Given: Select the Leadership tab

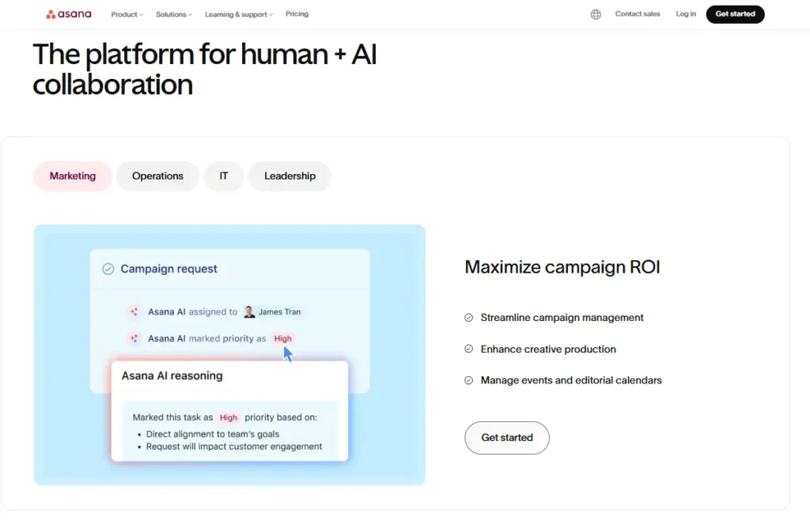Looking at the screenshot, I should [x=290, y=176].
